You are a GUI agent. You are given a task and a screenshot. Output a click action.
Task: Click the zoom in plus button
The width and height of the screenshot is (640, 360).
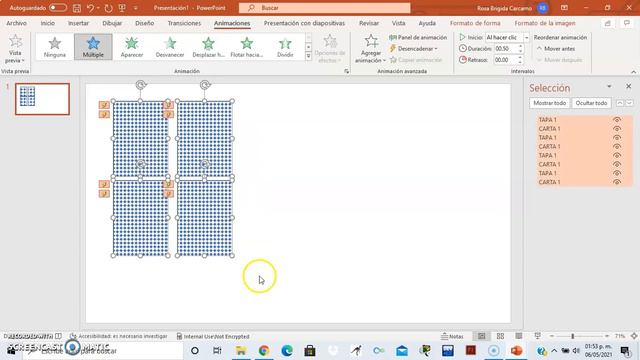607,336
